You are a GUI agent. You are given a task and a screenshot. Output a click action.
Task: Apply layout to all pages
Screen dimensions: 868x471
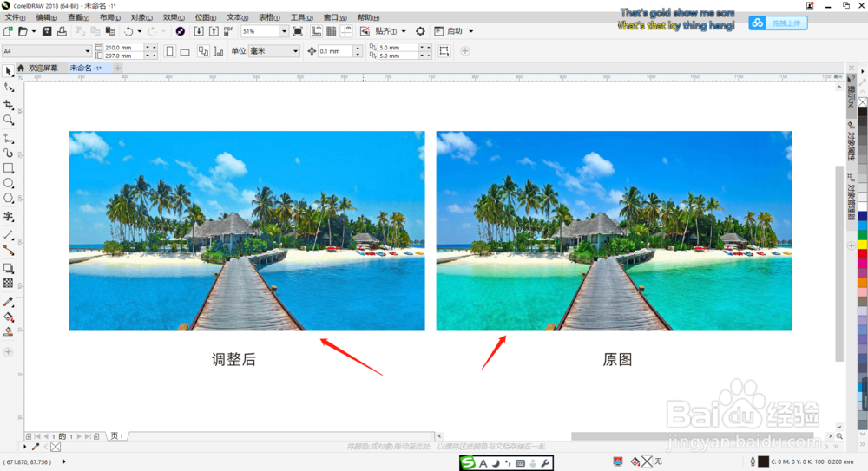point(203,51)
